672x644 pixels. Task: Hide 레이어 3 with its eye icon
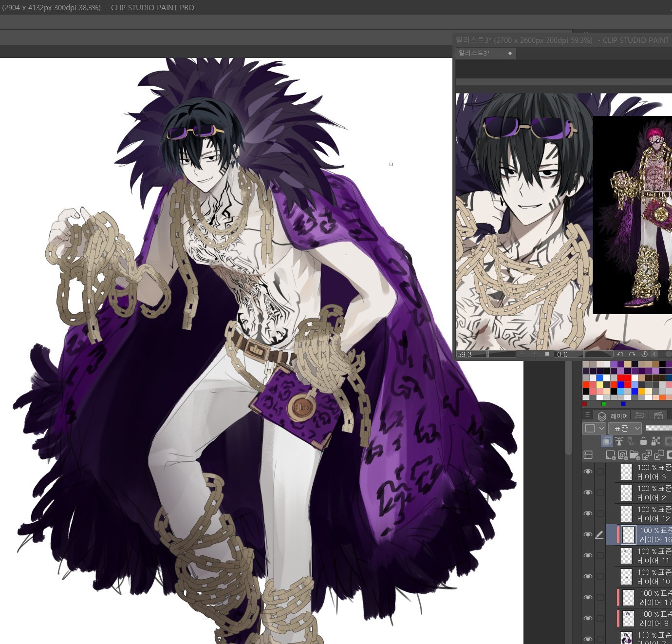point(588,472)
